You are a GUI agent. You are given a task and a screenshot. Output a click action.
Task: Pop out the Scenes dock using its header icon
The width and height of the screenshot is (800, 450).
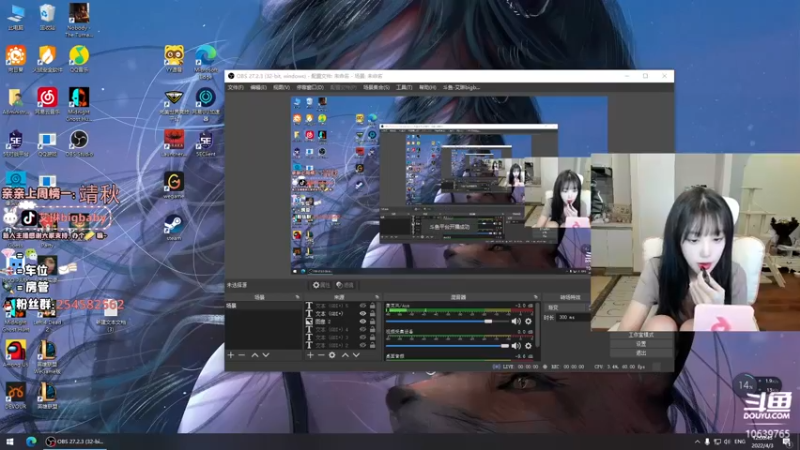point(297,297)
